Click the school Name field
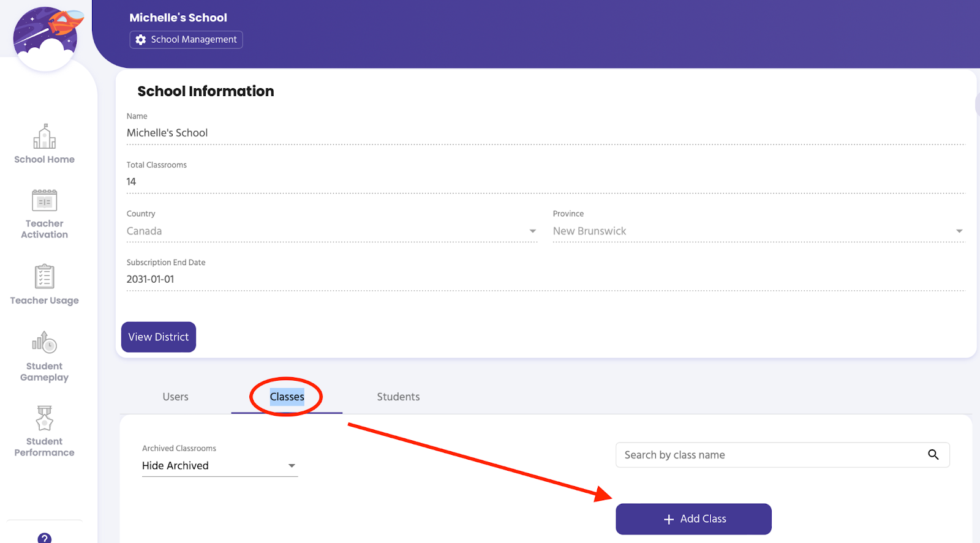This screenshot has height=543, width=980. pyautogui.click(x=545, y=133)
